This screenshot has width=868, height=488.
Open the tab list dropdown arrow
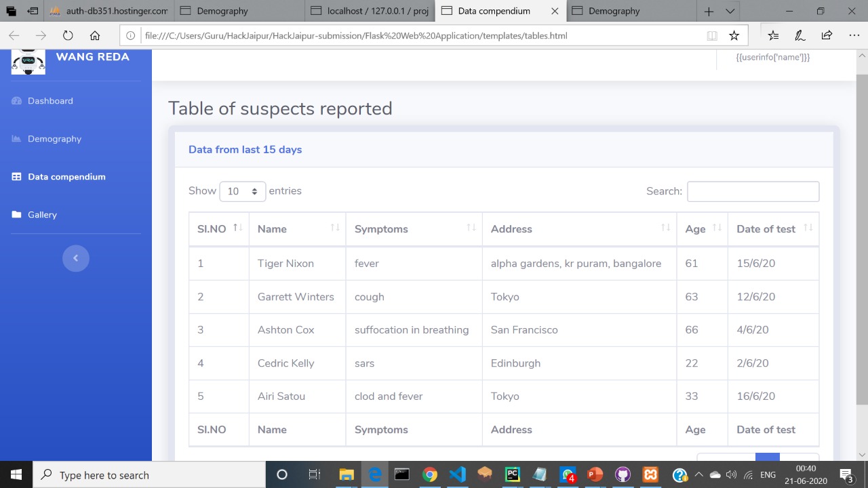point(730,12)
